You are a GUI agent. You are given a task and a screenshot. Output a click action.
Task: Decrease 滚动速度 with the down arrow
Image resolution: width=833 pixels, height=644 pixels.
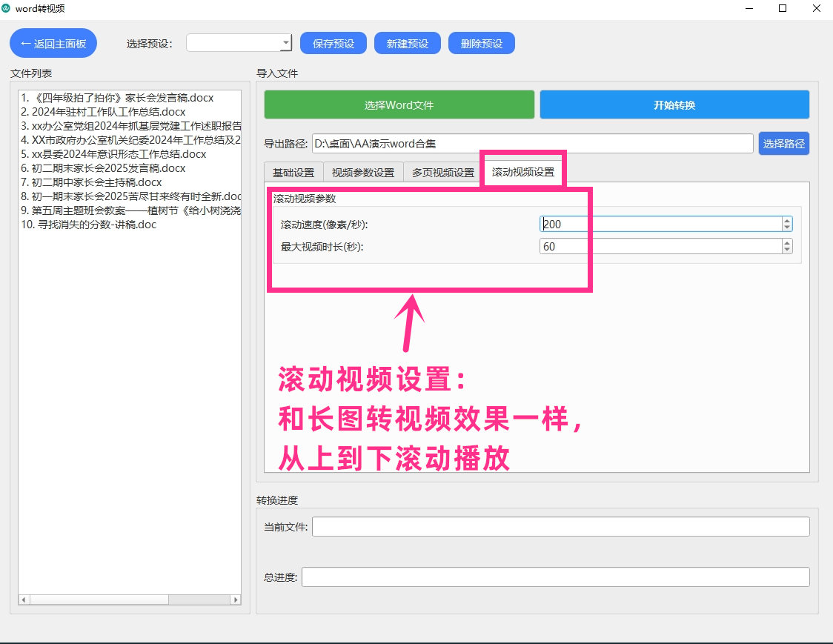pyautogui.click(x=787, y=228)
